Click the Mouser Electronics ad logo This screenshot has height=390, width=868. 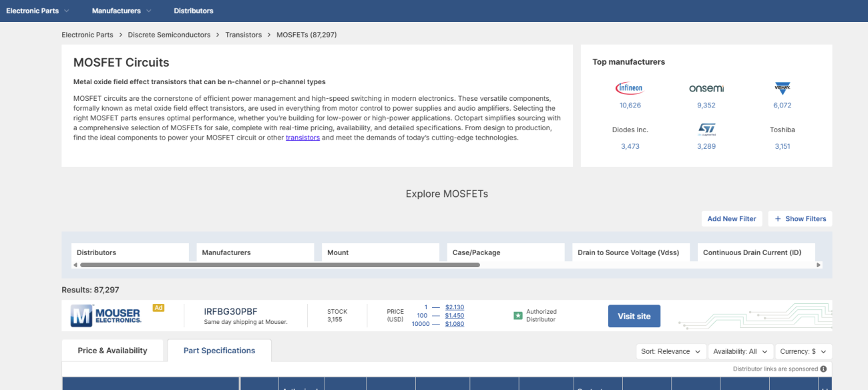106,315
